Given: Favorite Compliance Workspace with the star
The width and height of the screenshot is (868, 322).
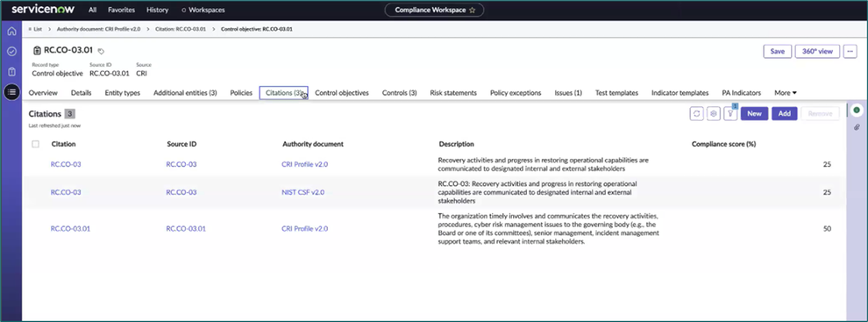Looking at the screenshot, I should pos(473,10).
